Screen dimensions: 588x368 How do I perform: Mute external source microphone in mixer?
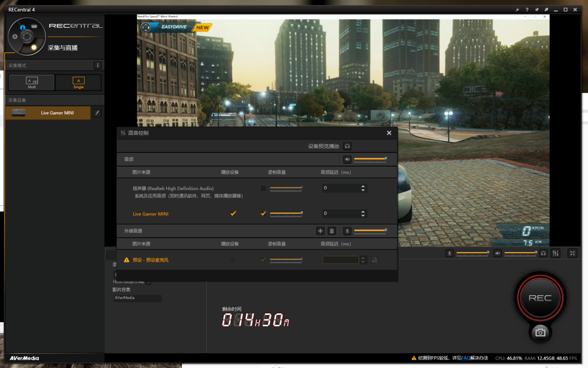347,231
